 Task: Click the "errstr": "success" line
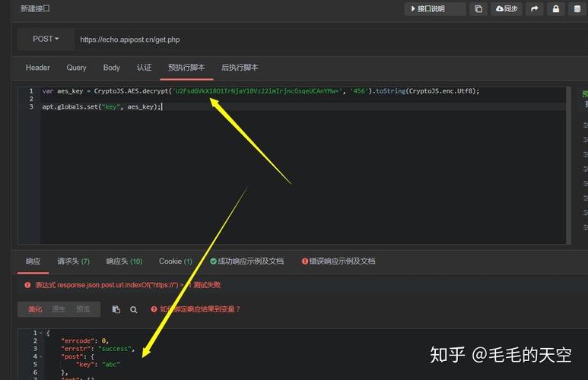[97, 349]
